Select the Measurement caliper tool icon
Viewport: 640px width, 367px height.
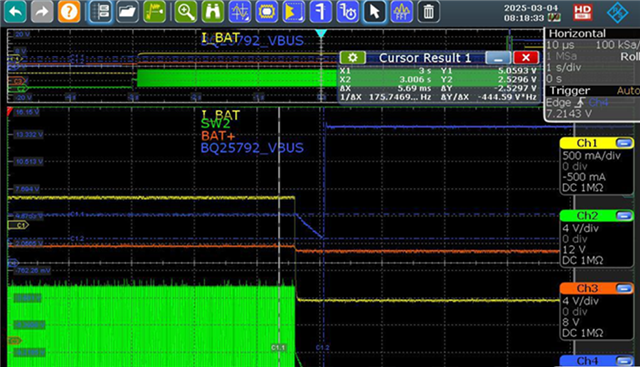pos(320,11)
